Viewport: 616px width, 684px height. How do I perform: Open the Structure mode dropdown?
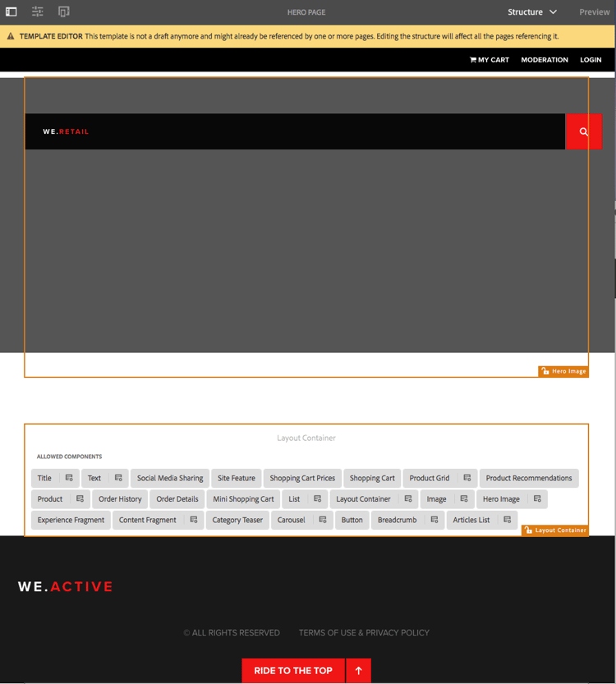[531, 12]
